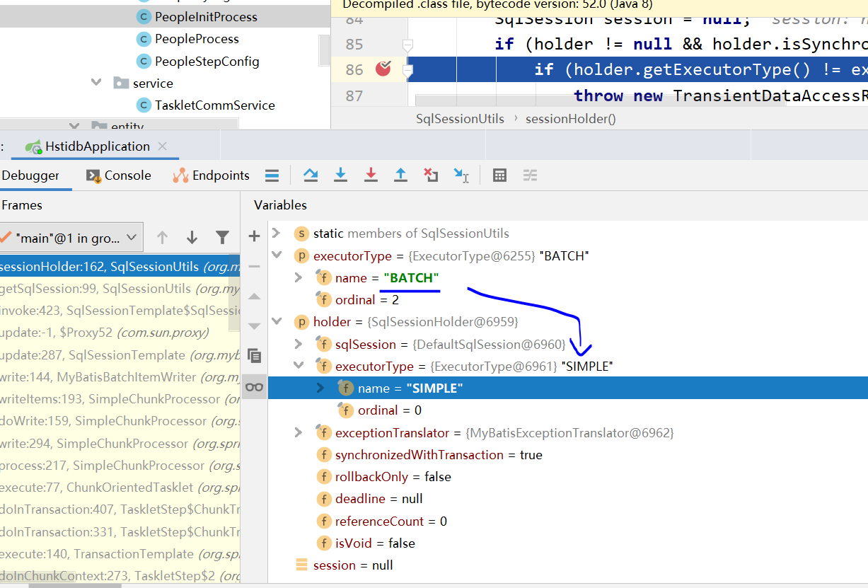
Task: Select execute:77 ChunkOrientedTasklet frame
Action: coord(120,488)
